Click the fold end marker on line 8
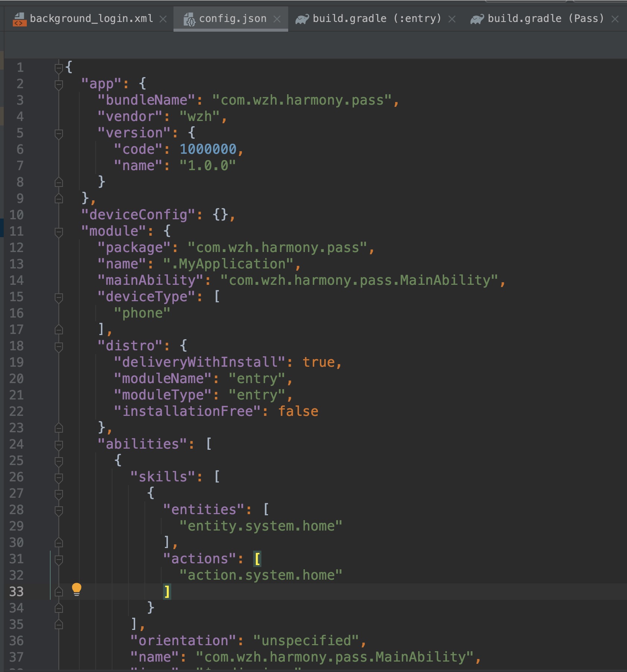The height and width of the screenshot is (672, 627). coord(58,182)
